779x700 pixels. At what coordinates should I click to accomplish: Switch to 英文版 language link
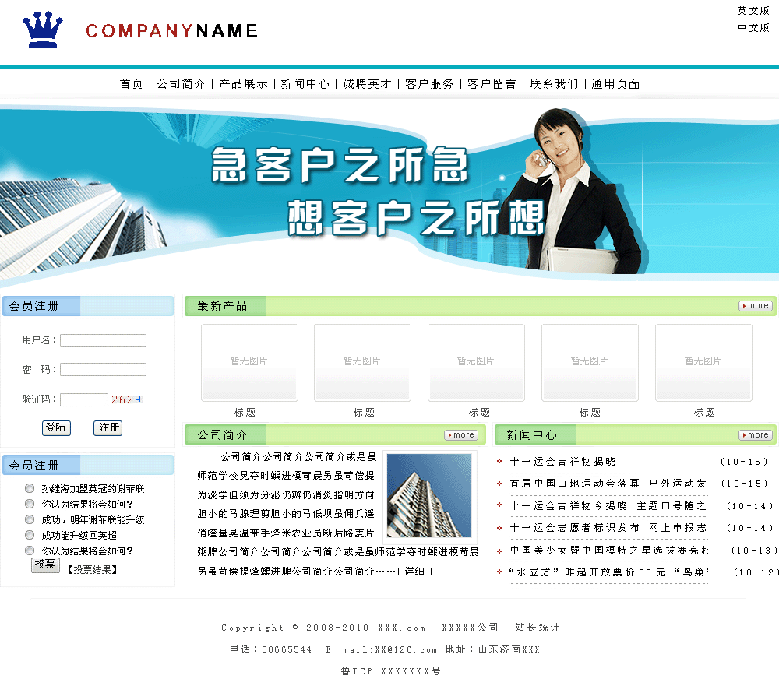pos(753,11)
